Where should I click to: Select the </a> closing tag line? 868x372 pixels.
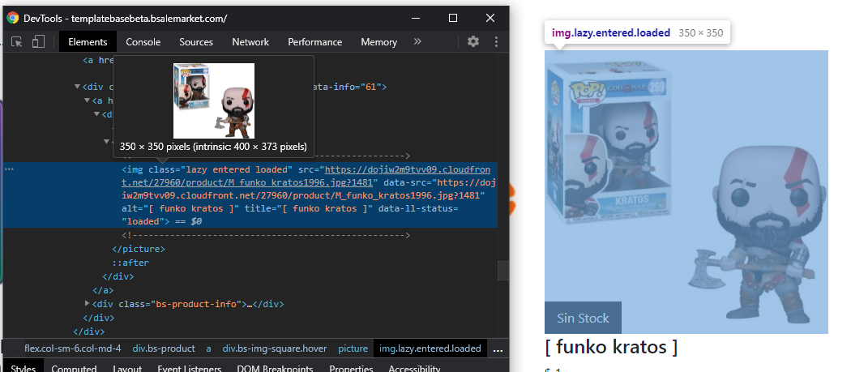[103, 290]
